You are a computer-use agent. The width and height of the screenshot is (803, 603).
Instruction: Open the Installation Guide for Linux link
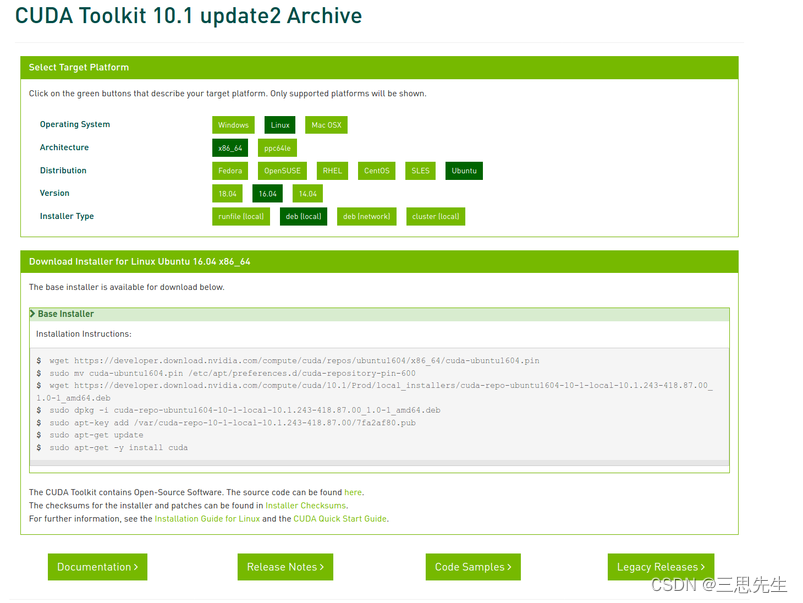click(207, 519)
